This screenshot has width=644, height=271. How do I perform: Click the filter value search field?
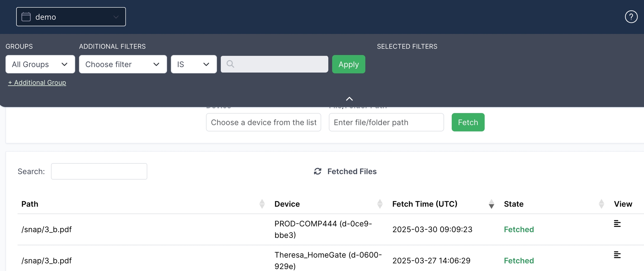click(x=274, y=64)
